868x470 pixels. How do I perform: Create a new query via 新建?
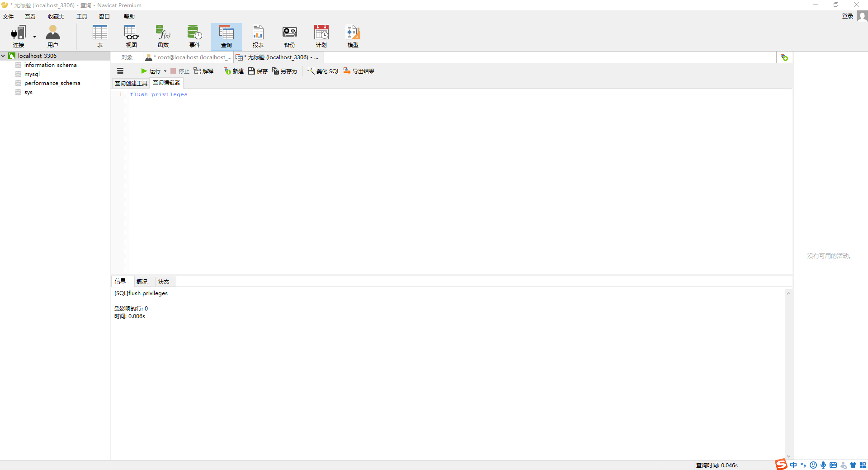pos(233,71)
